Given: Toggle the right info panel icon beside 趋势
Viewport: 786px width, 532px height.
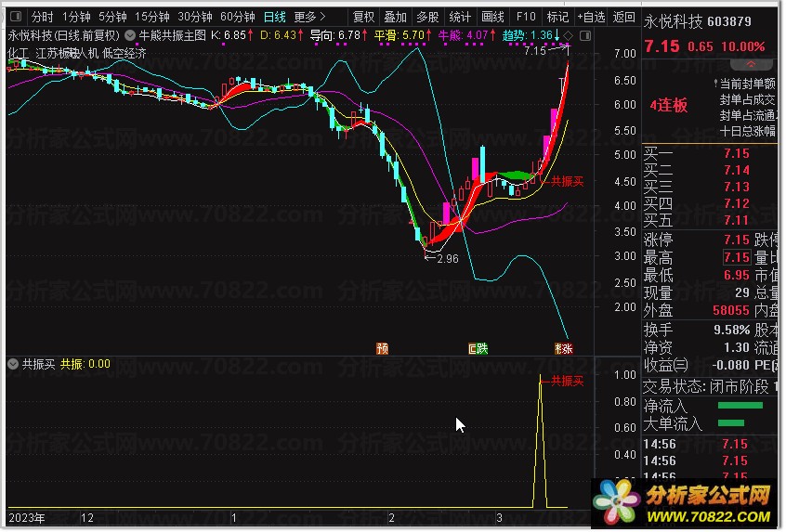Looking at the screenshot, I should [584, 35].
